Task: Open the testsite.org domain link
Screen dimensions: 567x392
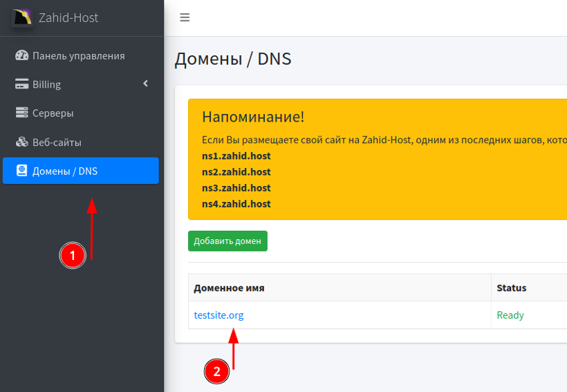Action: tap(219, 315)
